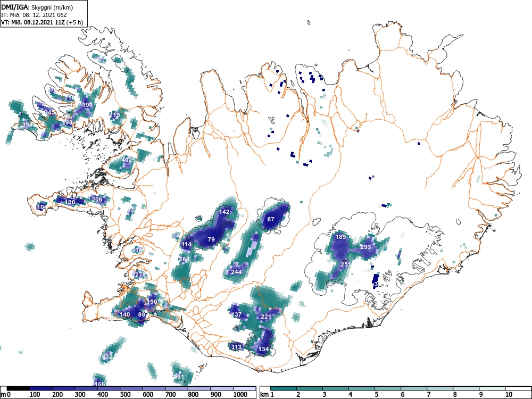Click the 244 visibility value
Screen dimensions: 532x399
click(236, 272)
